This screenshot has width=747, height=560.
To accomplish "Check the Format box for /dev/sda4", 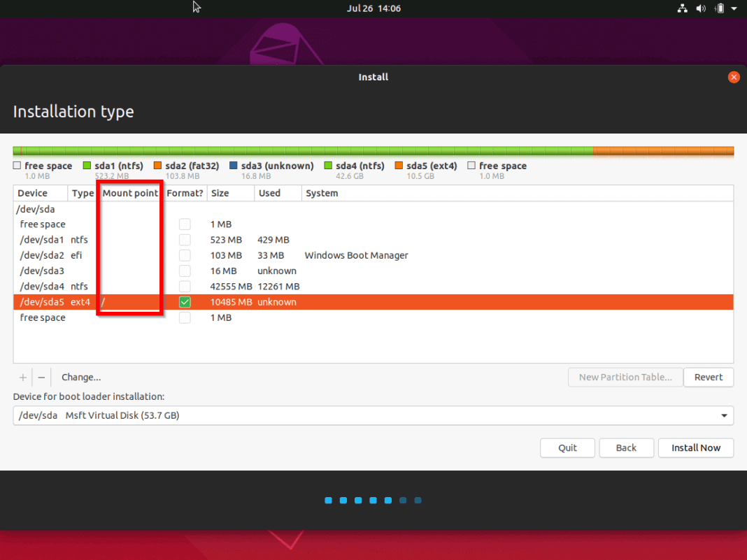I will [x=185, y=286].
